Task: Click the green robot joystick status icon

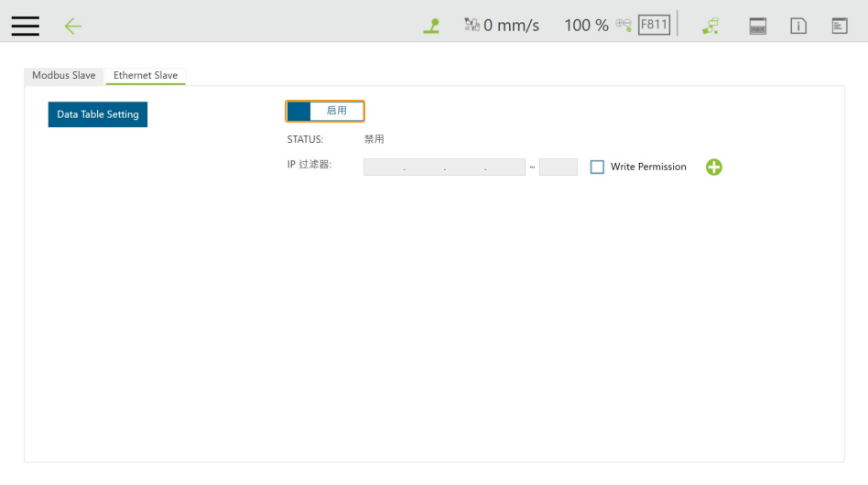Action: (430, 26)
